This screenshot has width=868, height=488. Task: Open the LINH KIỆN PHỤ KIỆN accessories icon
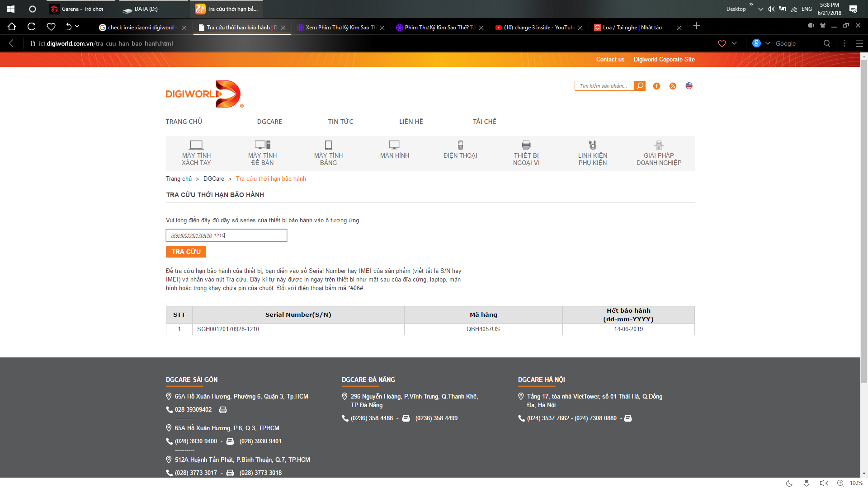(x=592, y=145)
